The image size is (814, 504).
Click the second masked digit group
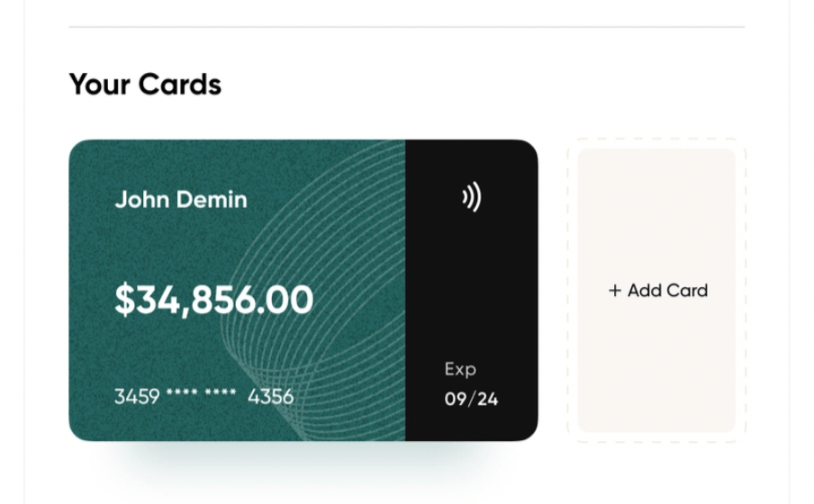[221, 395]
